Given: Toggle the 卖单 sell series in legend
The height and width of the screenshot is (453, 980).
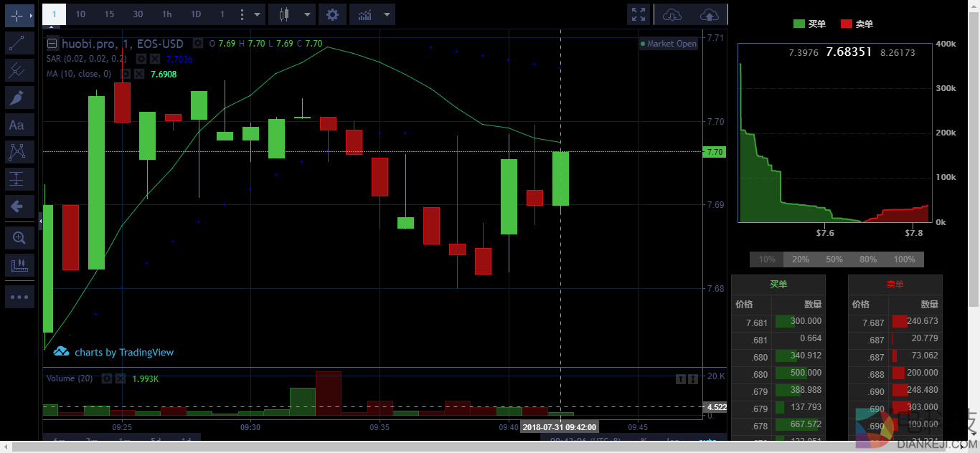Looking at the screenshot, I should pos(857,24).
